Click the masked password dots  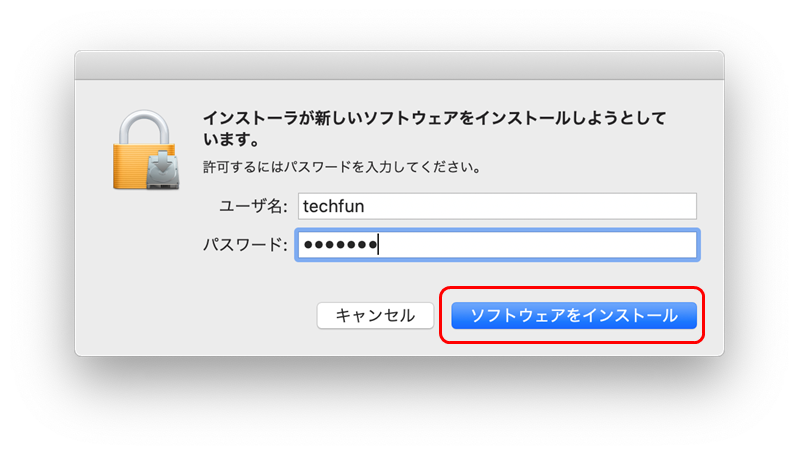[x=340, y=245]
